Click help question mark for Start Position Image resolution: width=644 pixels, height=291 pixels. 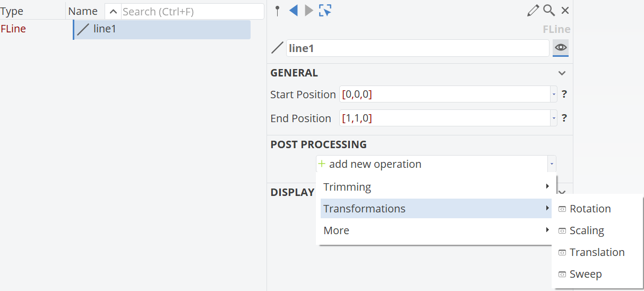click(x=564, y=94)
